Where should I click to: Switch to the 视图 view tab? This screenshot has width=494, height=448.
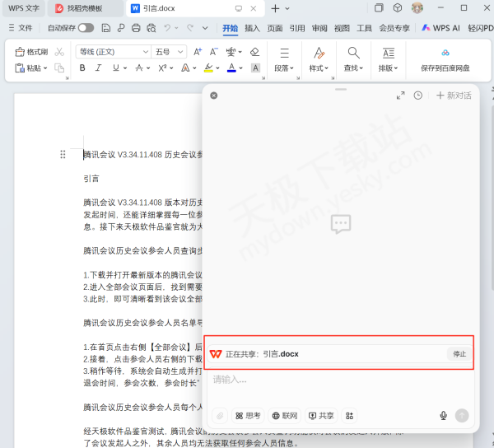click(342, 28)
